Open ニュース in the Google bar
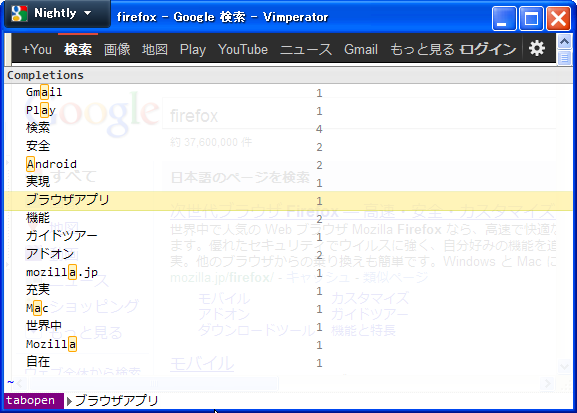Viewport: 577px width, 413px height. tap(306, 49)
